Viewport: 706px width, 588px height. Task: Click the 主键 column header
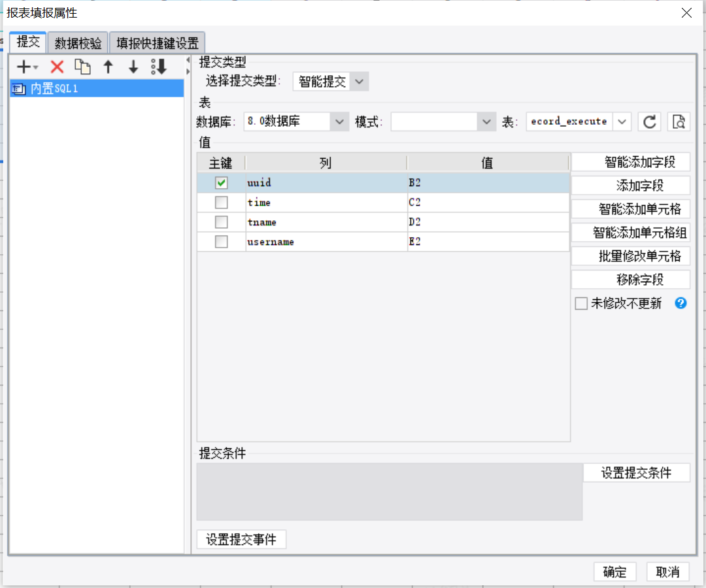point(221,163)
